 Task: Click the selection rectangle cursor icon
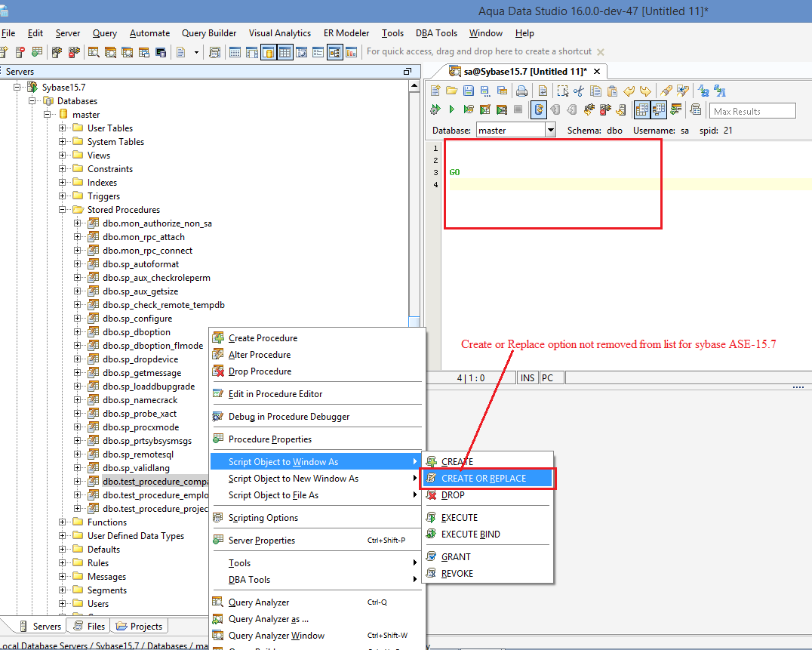click(562, 91)
